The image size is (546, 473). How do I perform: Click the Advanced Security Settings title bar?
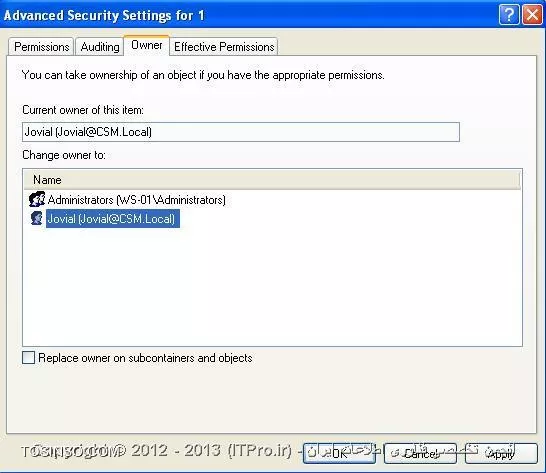(244, 15)
